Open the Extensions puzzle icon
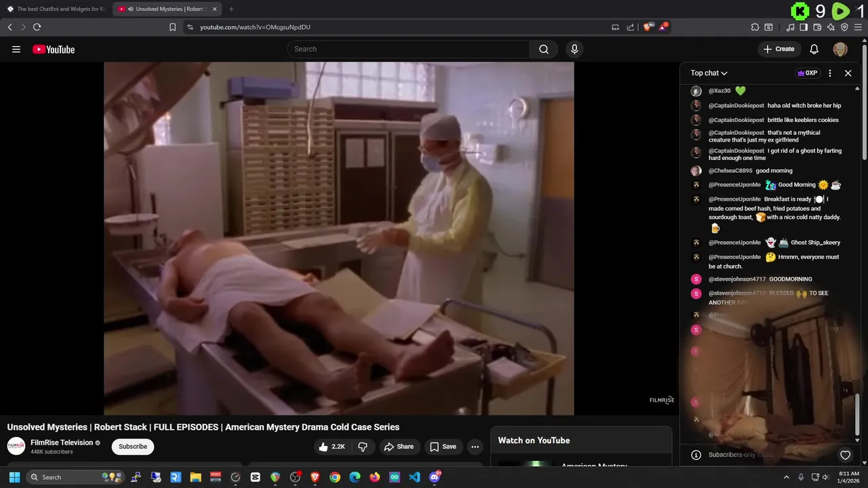This screenshot has height=488, width=868. [x=755, y=27]
